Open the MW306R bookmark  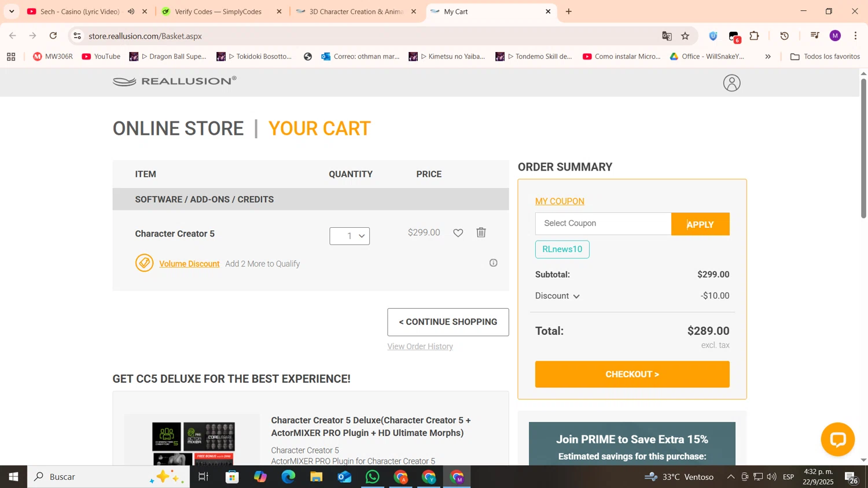tap(53, 57)
